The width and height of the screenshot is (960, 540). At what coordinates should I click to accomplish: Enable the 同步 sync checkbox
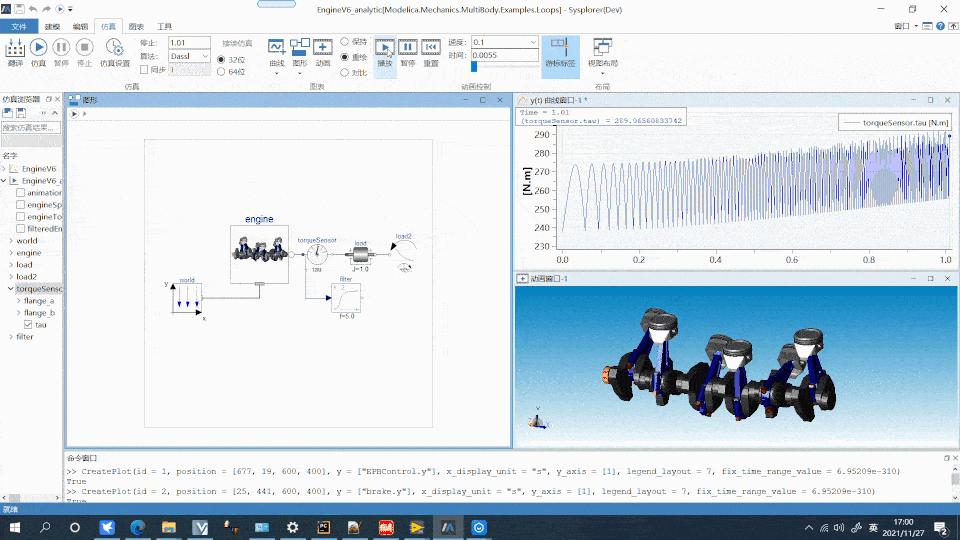coord(144,70)
